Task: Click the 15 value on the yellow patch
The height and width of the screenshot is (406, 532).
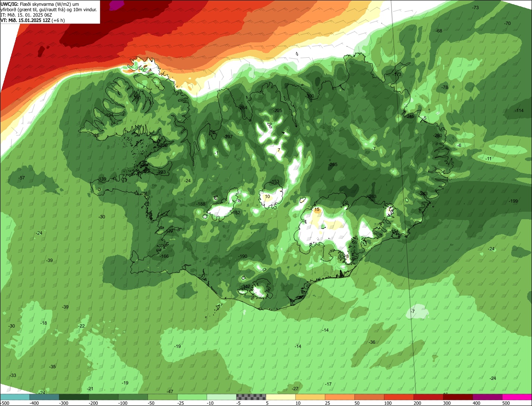Action: coord(317,210)
